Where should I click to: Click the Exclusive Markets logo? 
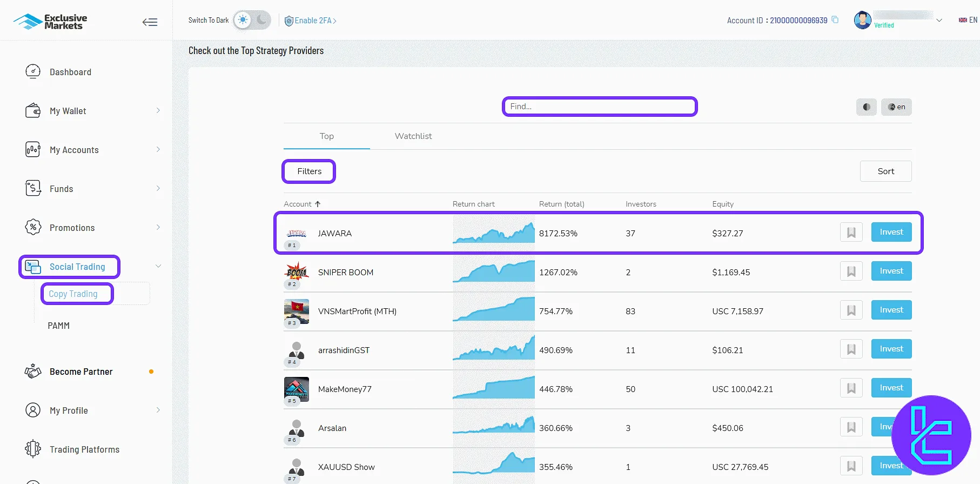(x=50, y=22)
